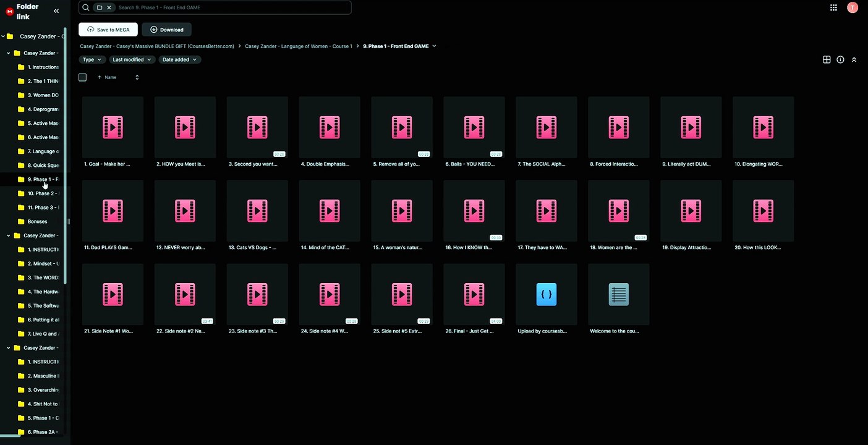868x445 pixels.
Task: Select sidebar folder 8. Quick Sque
Action: pyautogui.click(x=38, y=166)
